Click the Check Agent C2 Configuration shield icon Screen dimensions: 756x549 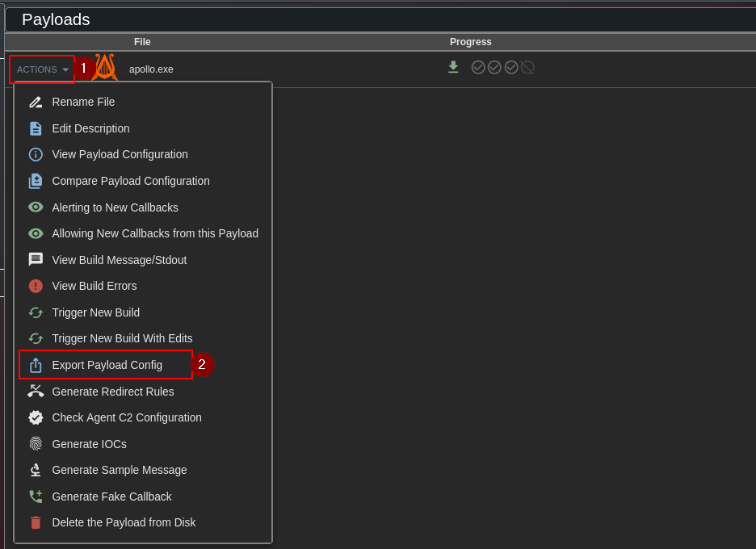coord(36,417)
